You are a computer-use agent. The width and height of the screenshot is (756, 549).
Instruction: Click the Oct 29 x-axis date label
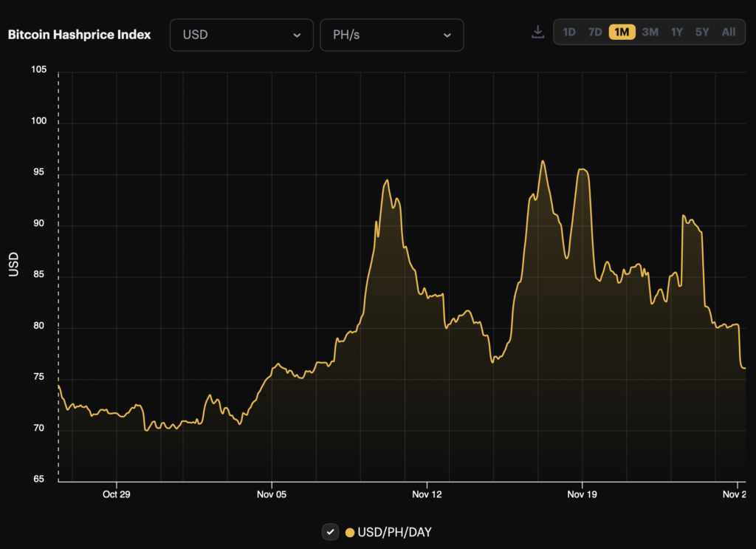pyautogui.click(x=116, y=494)
